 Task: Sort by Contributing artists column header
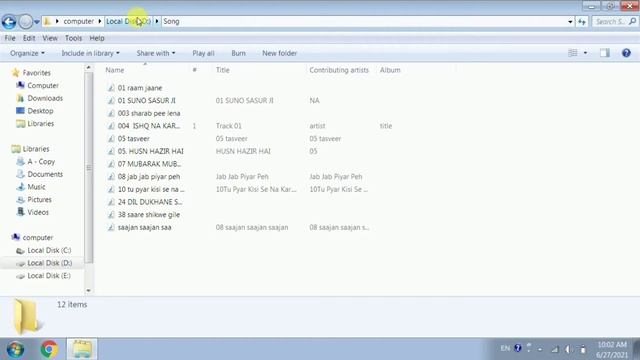point(339,70)
